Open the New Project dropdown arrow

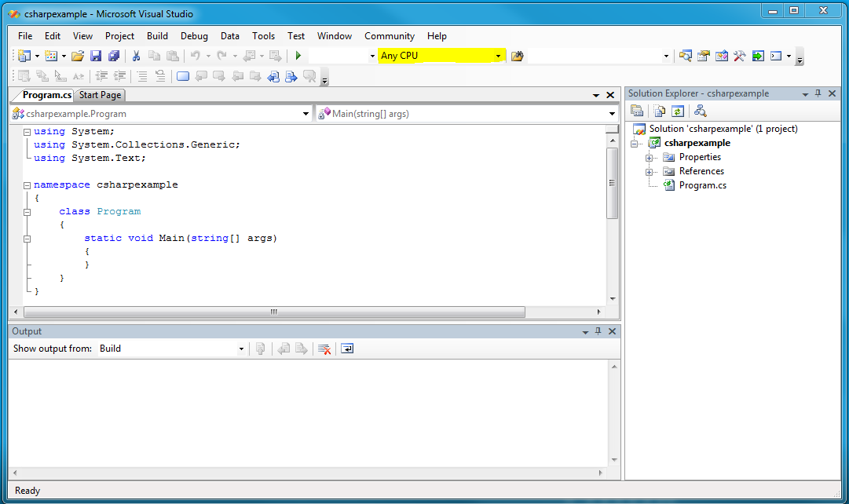37,56
